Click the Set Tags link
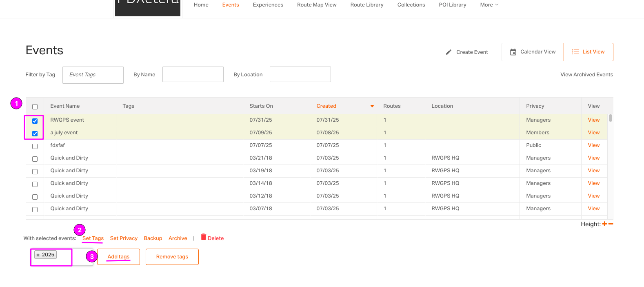This screenshot has width=644, height=287. 93,238
